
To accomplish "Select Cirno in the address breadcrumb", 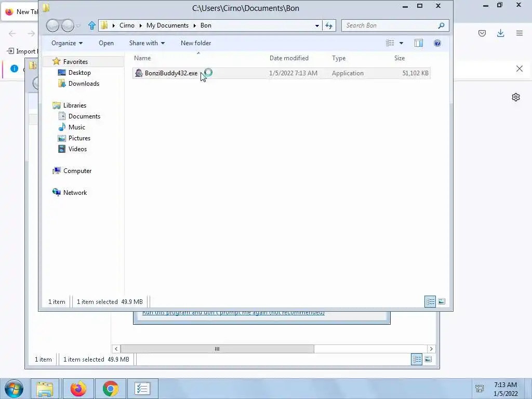I will tap(127, 25).
